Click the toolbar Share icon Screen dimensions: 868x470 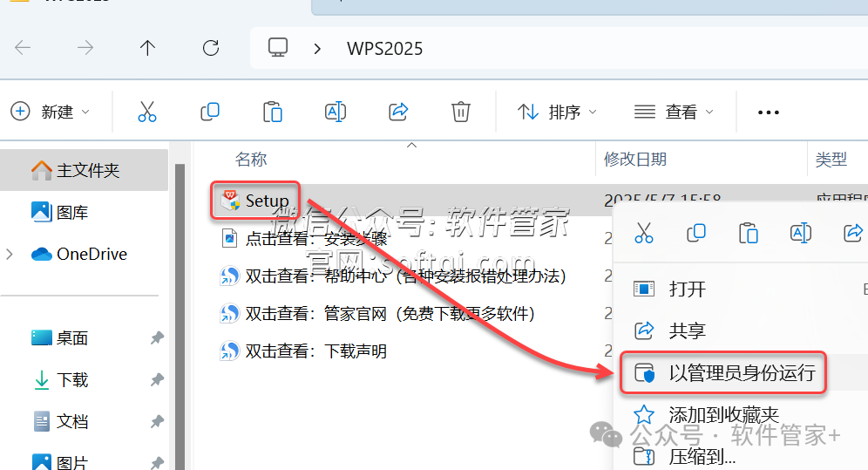(x=398, y=112)
